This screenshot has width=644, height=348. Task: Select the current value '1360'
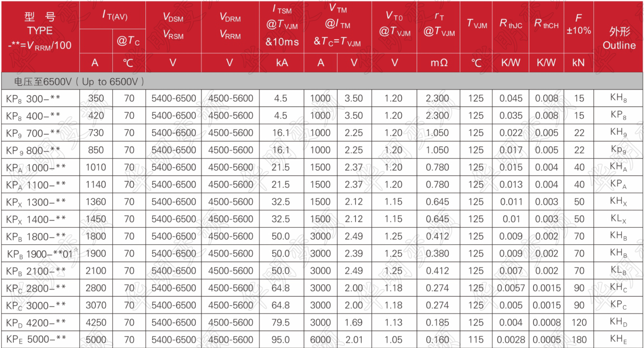[x=96, y=202]
